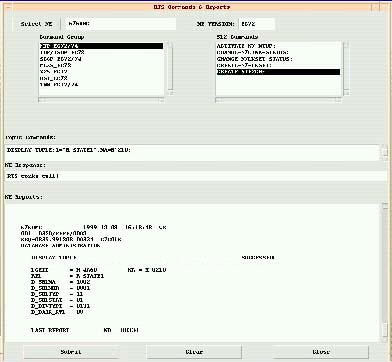Screen dimensions: 392x362
Task: Click the Command Group list vertical scrollbar
Action: coord(170,68)
